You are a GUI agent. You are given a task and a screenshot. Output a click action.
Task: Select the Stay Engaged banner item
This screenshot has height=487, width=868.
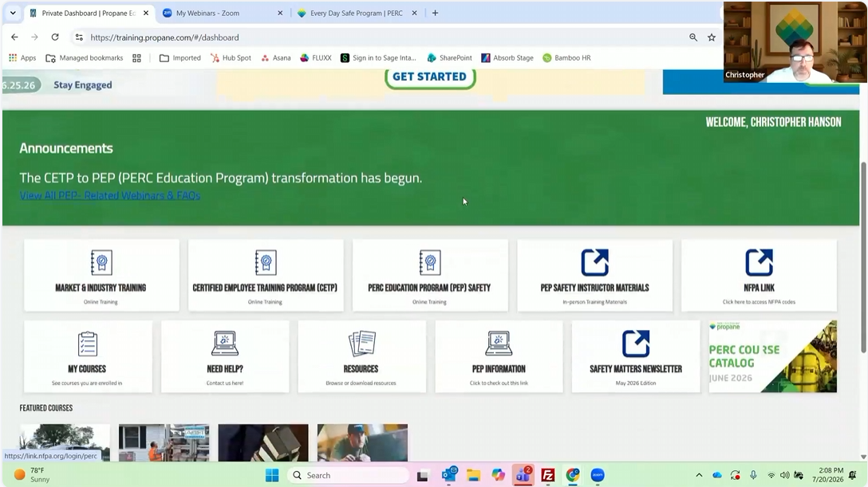[x=82, y=85]
